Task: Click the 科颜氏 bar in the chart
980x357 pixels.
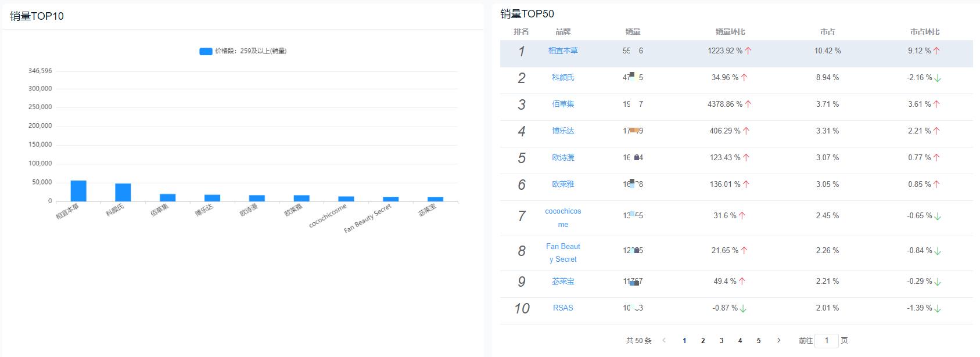Action: coord(123,193)
